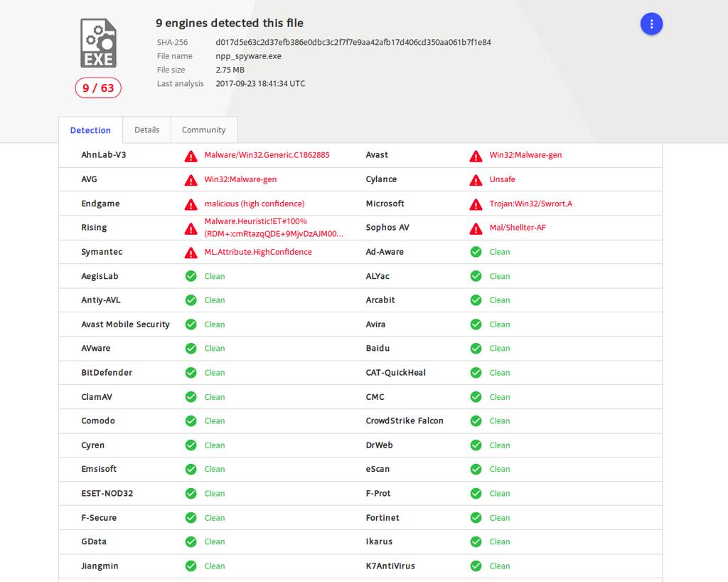Screen dimensions: 728x582
Task: Click the Trojan:Win32/Swrort.A detection result
Action: (x=530, y=203)
